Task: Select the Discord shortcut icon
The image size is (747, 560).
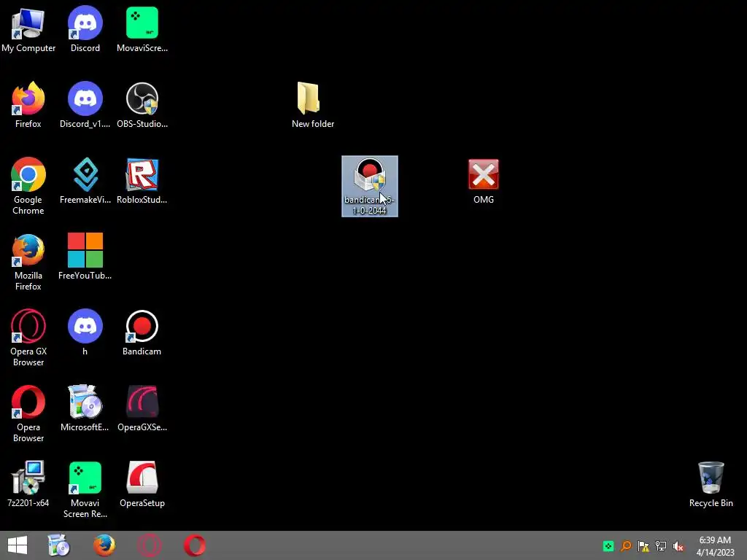Action: click(85, 29)
